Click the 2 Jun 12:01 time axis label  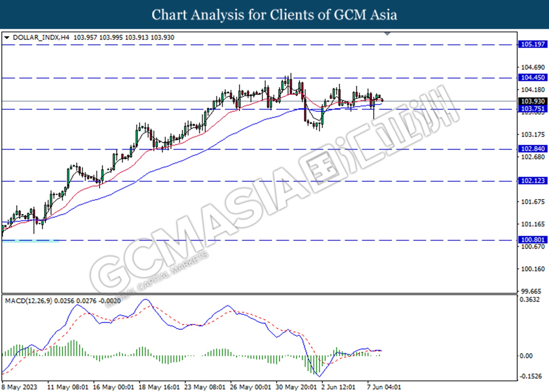pyautogui.click(x=338, y=387)
